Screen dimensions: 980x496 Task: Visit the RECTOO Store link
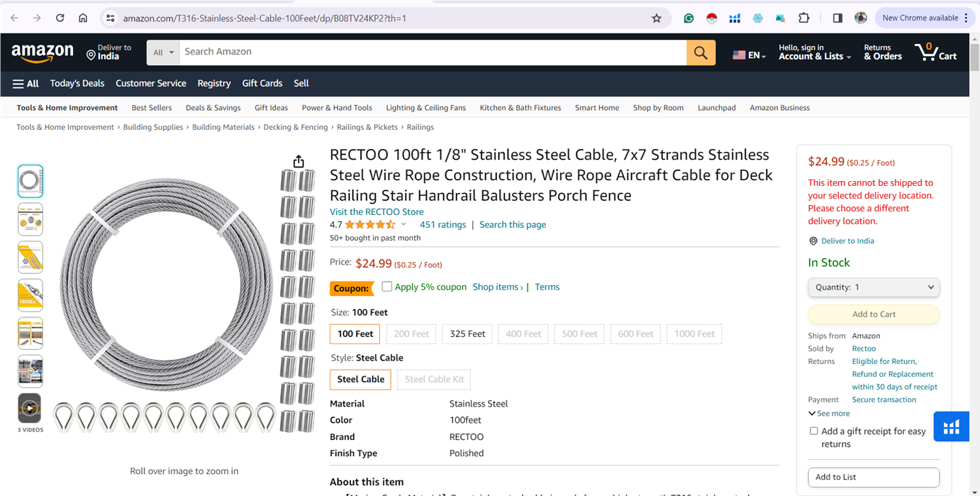(x=377, y=212)
